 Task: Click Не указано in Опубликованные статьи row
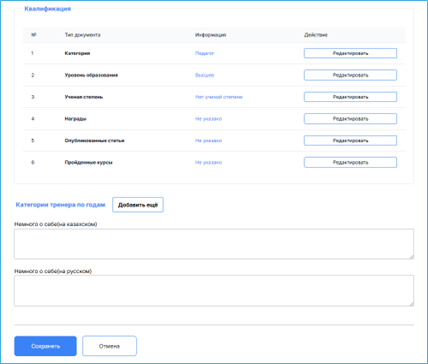tap(208, 141)
